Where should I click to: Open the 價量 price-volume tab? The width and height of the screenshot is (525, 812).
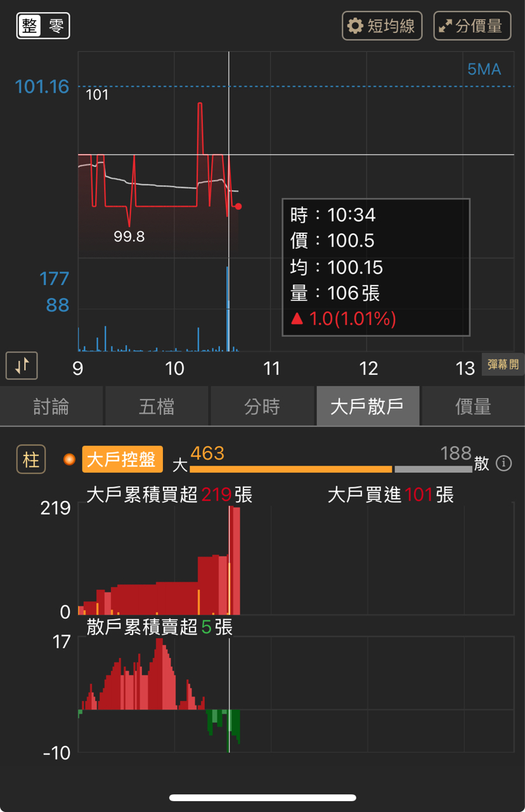click(x=473, y=406)
